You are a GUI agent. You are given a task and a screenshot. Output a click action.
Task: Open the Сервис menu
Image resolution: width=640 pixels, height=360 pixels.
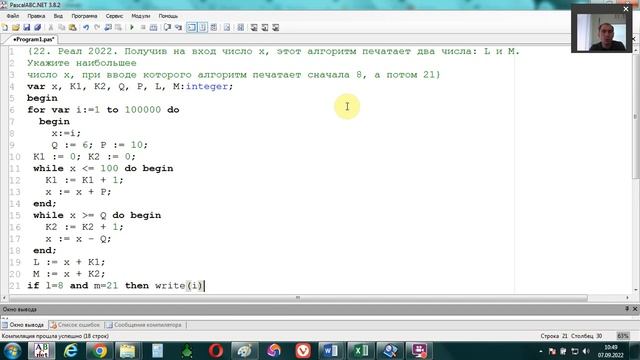click(x=114, y=16)
